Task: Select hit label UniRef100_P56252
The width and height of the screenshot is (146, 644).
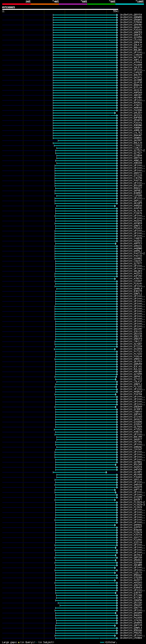Action: click(x=131, y=633)
